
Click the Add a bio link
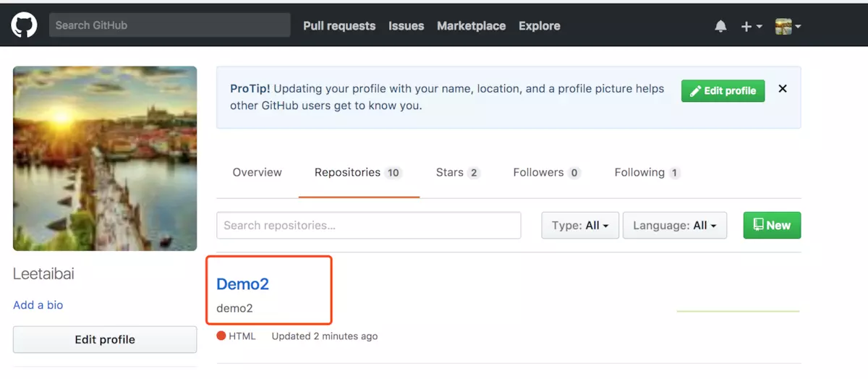38,305
